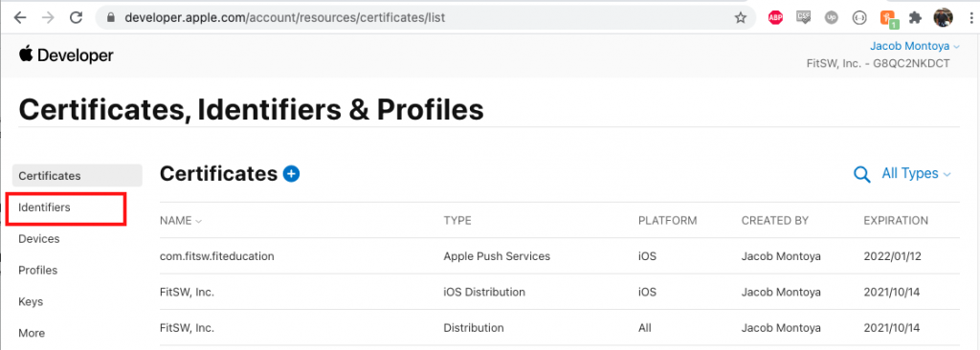Reload the page with the refresh icon

click(77, 17)
